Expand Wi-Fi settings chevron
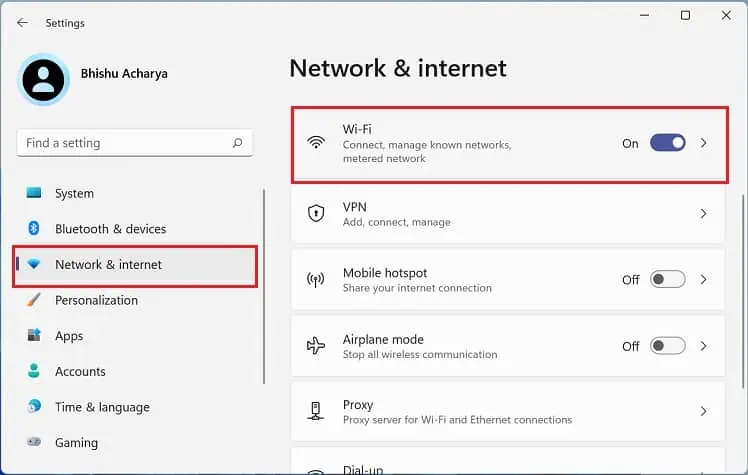The image size is (748, 475). click(704, 143)
